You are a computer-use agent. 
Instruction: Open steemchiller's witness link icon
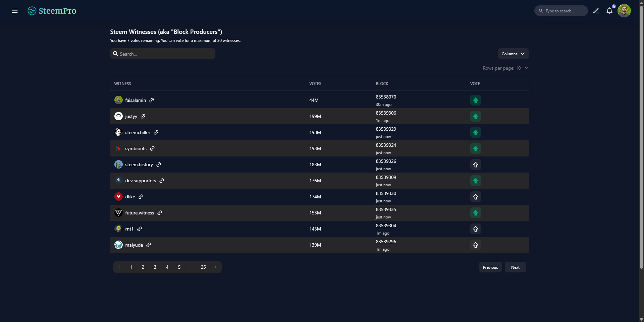point(156,132)
